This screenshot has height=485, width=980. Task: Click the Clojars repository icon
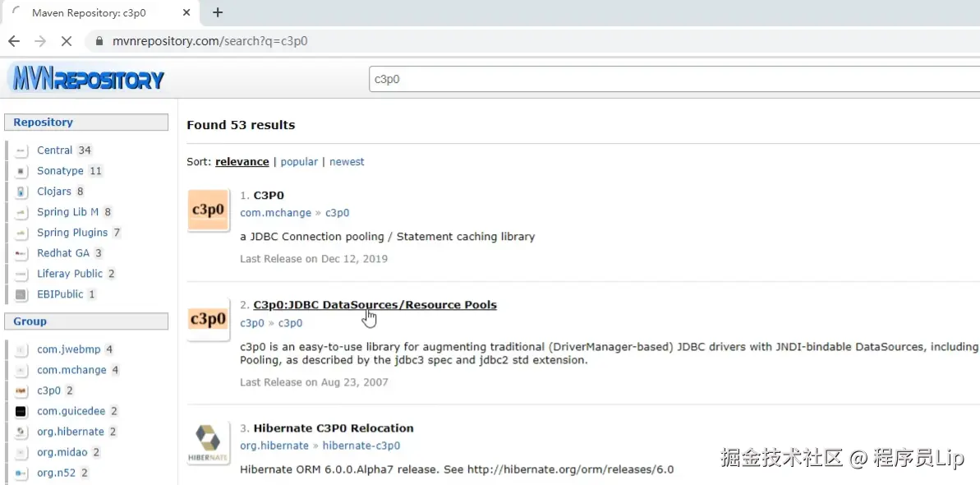click(21, 192)
